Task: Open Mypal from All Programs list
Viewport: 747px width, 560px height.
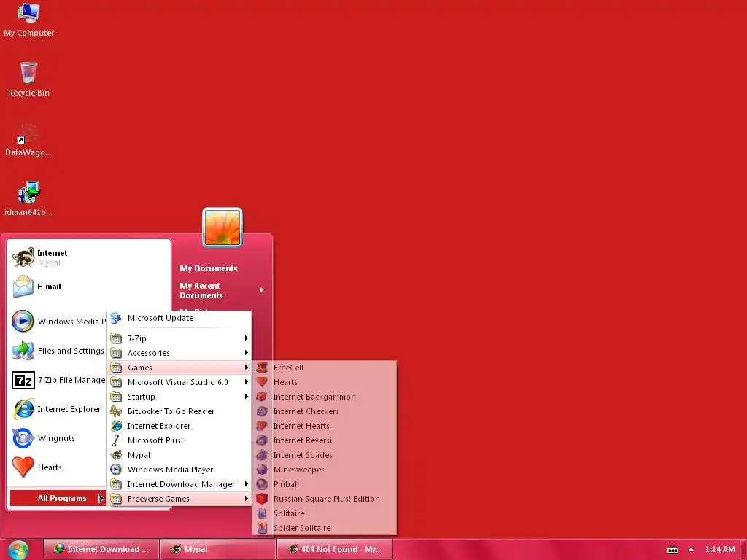Action: (x=179, y=455)
